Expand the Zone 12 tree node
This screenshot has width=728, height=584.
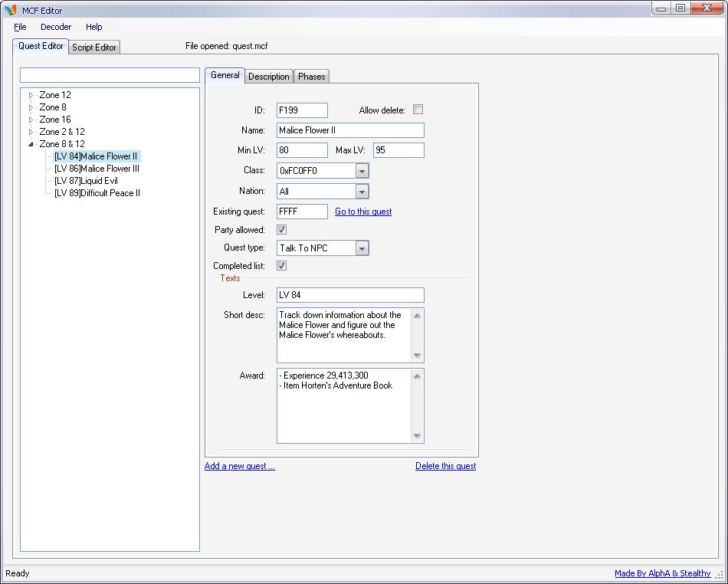(31, 95)
